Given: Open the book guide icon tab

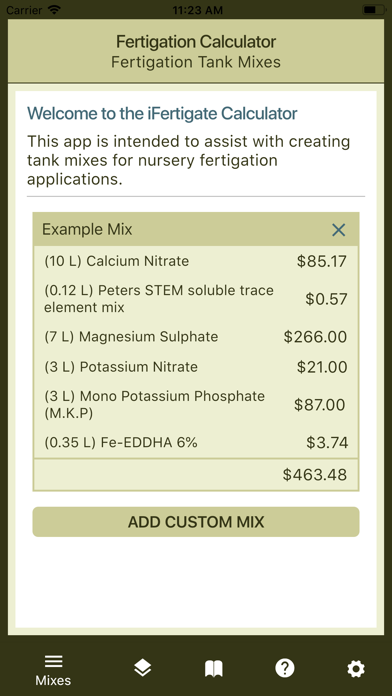Looking at the screenshot, I should click(214, 668).
